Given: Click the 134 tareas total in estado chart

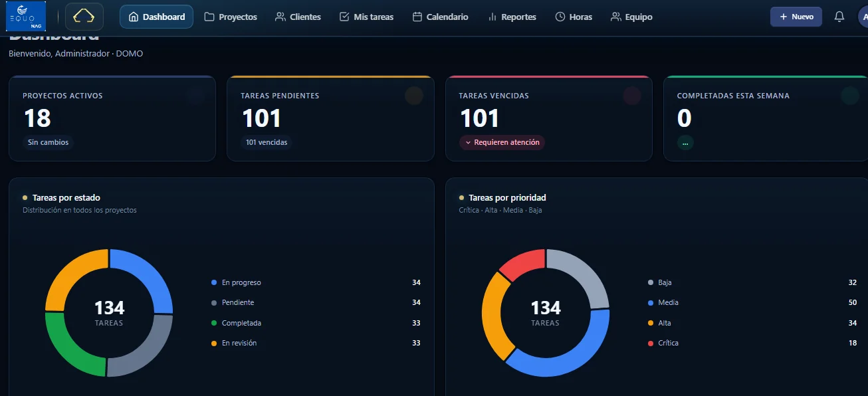Looking at the screenshot, I should (109, 312).
